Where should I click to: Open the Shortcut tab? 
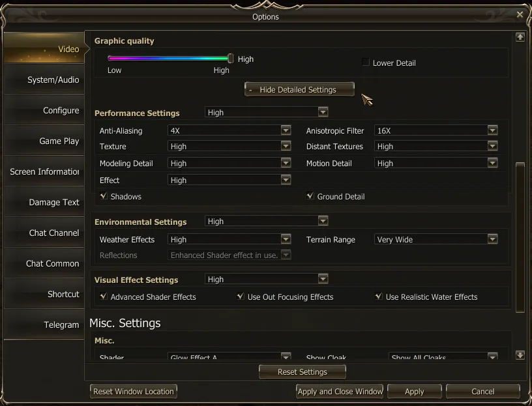44,294
